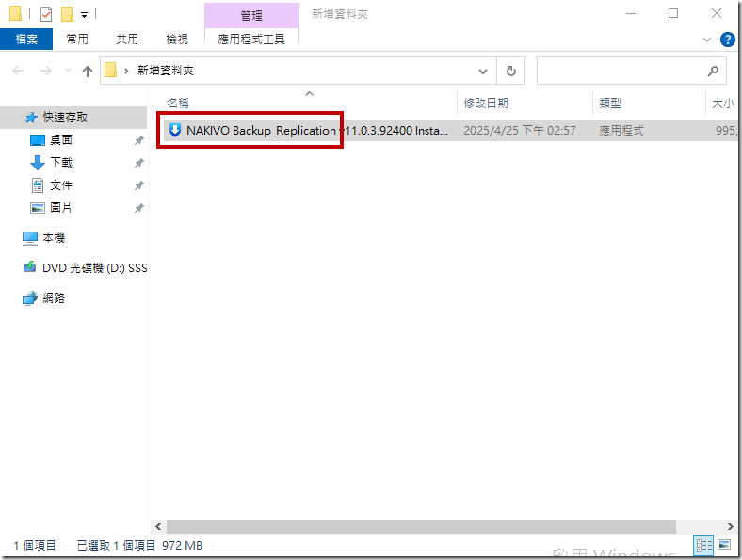Open 文件 in the navigation pane
The width and height of the screenshot is (742, 560).
click(x=61, y=185)
